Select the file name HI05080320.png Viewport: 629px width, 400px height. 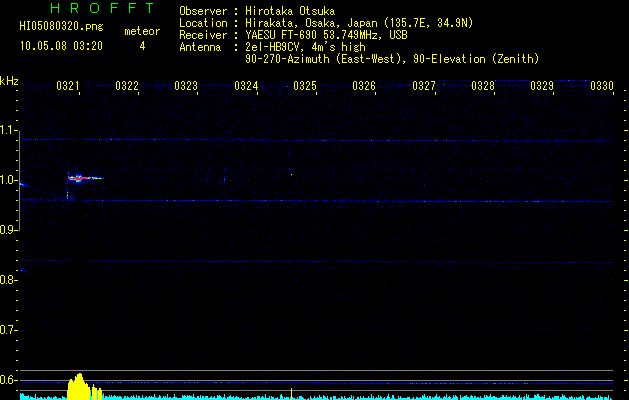[61, 27]
